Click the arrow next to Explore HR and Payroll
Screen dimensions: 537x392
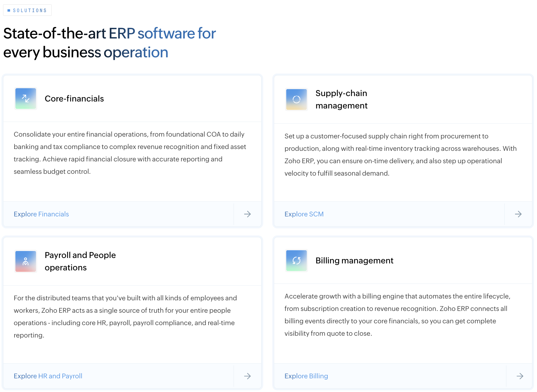(x=247, y=376)
